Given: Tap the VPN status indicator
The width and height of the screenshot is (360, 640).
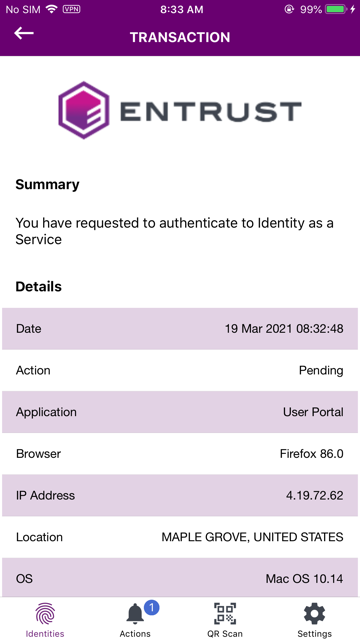Looking at the screenshot, I should 71,9.
